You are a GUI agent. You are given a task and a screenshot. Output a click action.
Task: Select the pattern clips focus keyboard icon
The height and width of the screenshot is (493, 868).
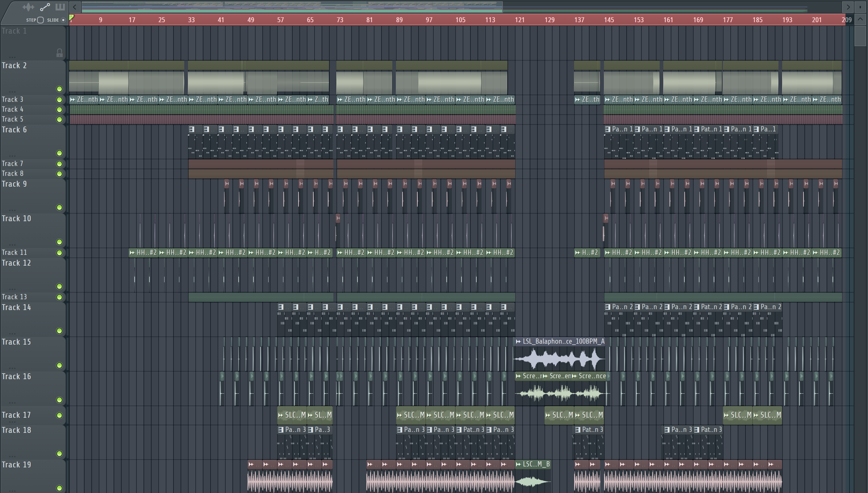point(60,7)
